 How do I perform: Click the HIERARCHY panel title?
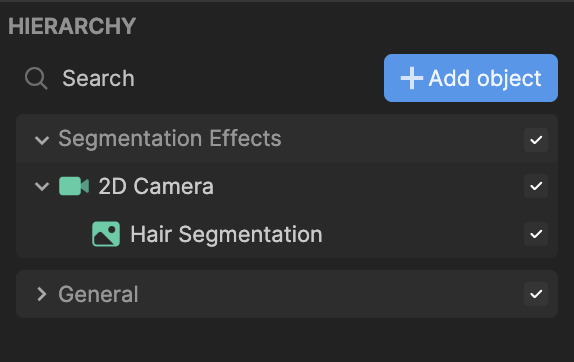(72, 26)
